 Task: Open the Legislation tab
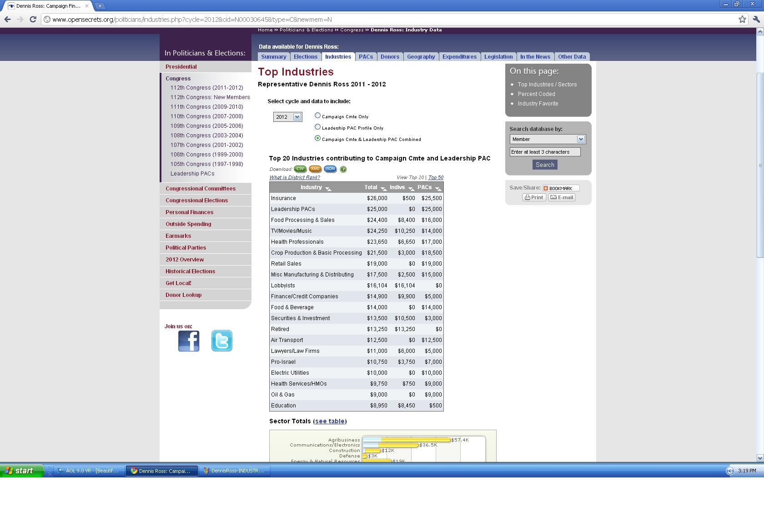tap(498, 57)
